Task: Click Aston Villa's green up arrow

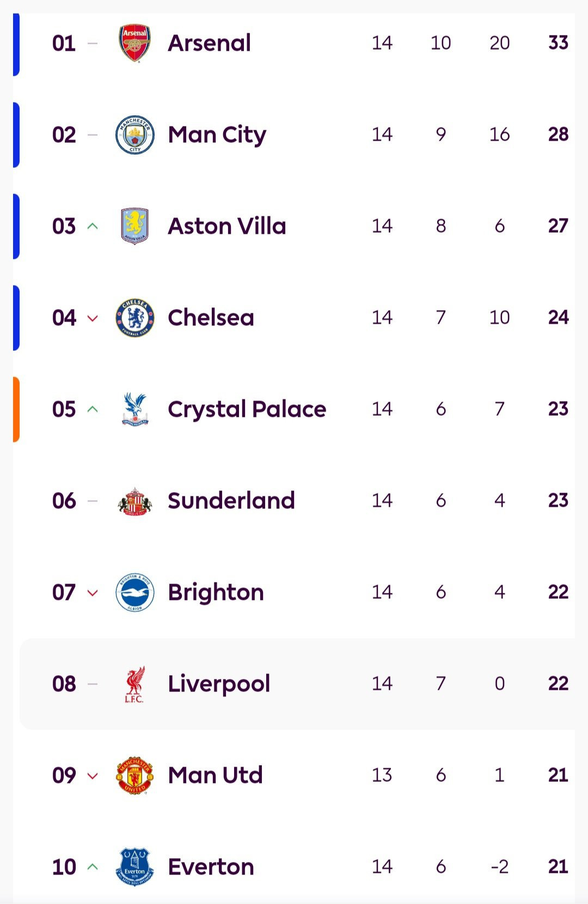Action: click(93, 226)
